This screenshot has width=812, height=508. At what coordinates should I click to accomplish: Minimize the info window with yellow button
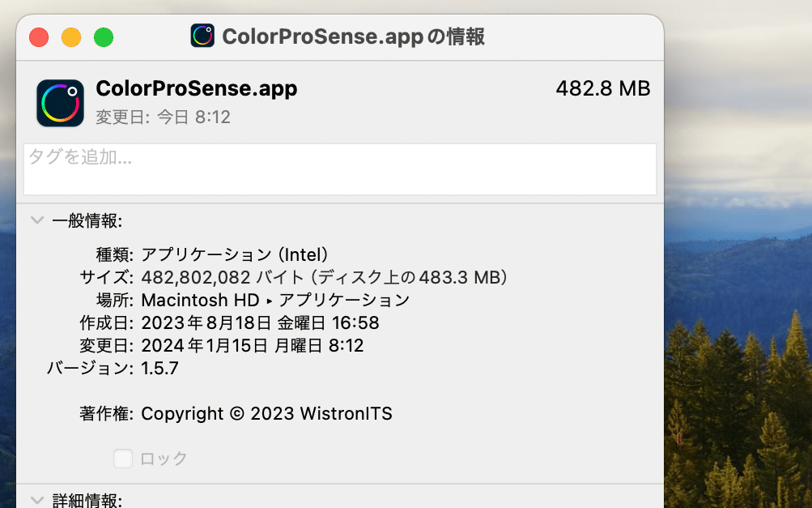71,37
